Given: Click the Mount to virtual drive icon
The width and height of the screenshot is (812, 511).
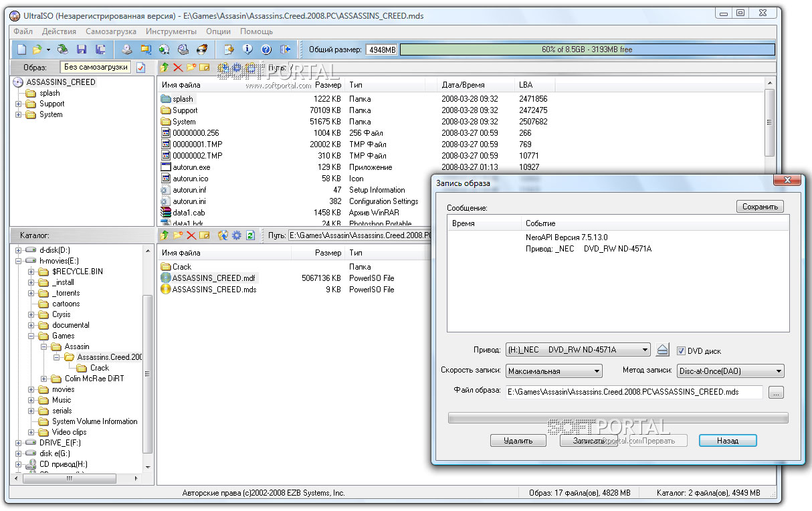Looking at the screenshot, I should [183, 49].
